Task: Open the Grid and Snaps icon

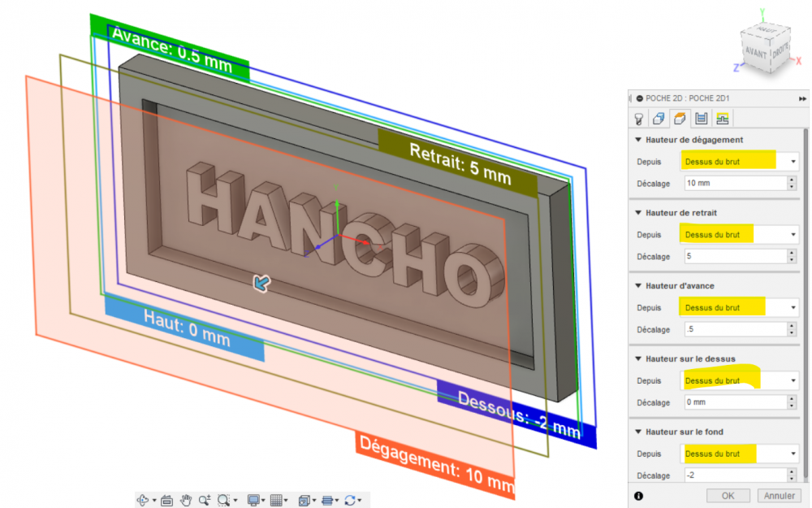Action: (277, 500)
